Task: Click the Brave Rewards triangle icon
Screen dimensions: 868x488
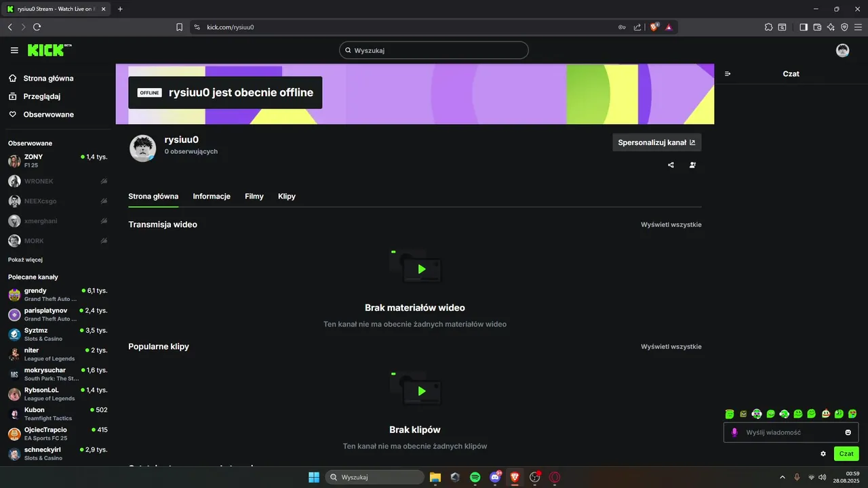Action: (669, 27)
